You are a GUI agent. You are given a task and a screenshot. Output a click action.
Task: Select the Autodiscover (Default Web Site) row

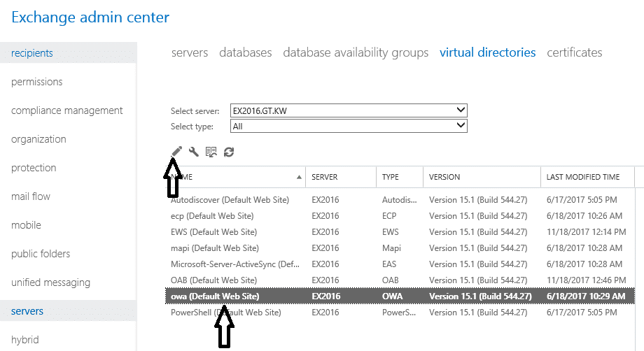pyautogui.click(x=400, y=200)
